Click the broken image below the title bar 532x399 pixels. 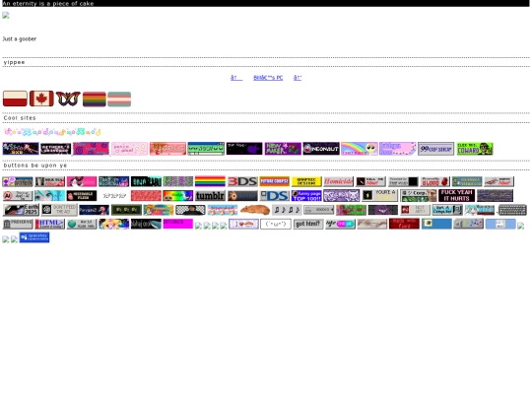point(6,15)
